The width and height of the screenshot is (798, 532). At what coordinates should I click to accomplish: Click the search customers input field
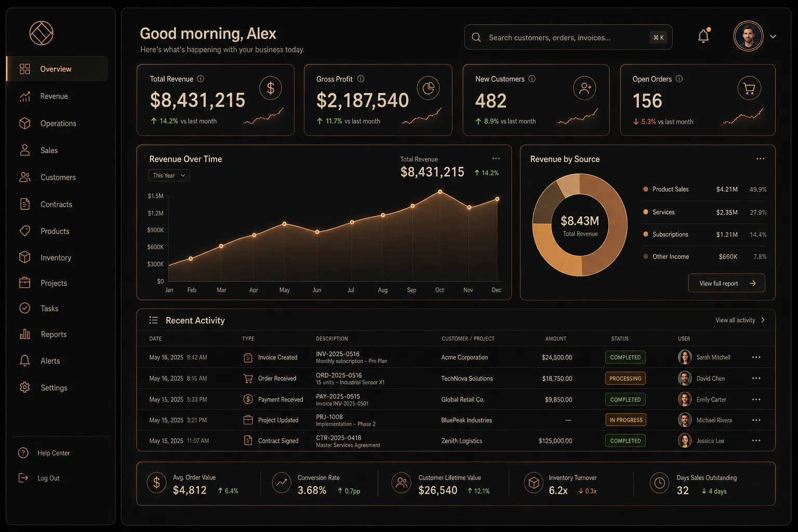tap(568, 37)
